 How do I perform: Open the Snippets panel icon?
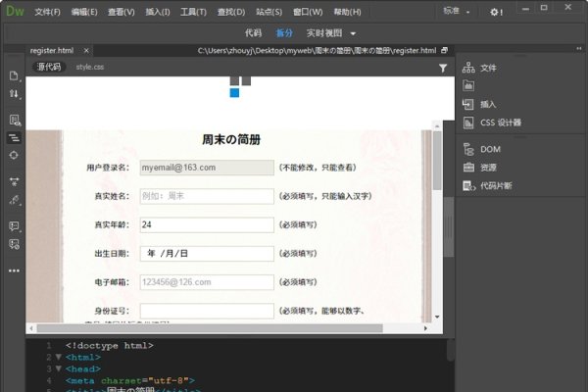click(x=468, y=185)
